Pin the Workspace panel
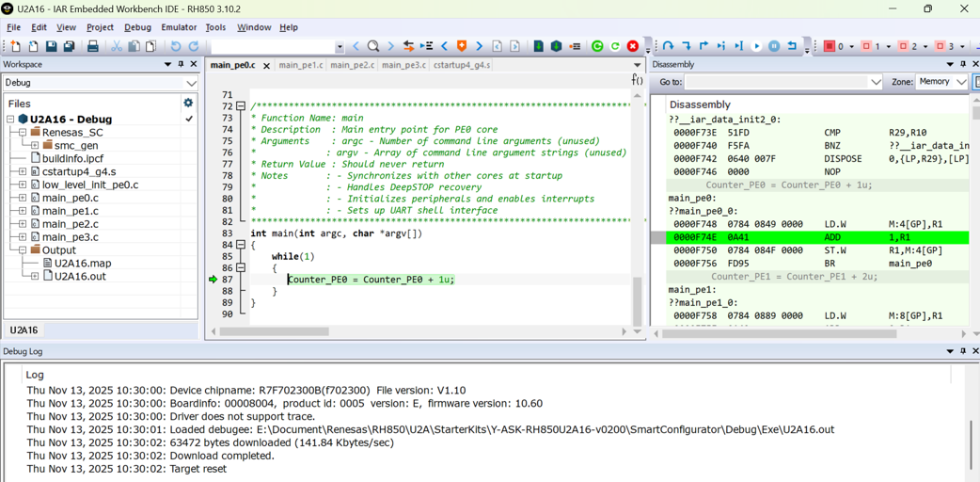 (x=181, y=65)
